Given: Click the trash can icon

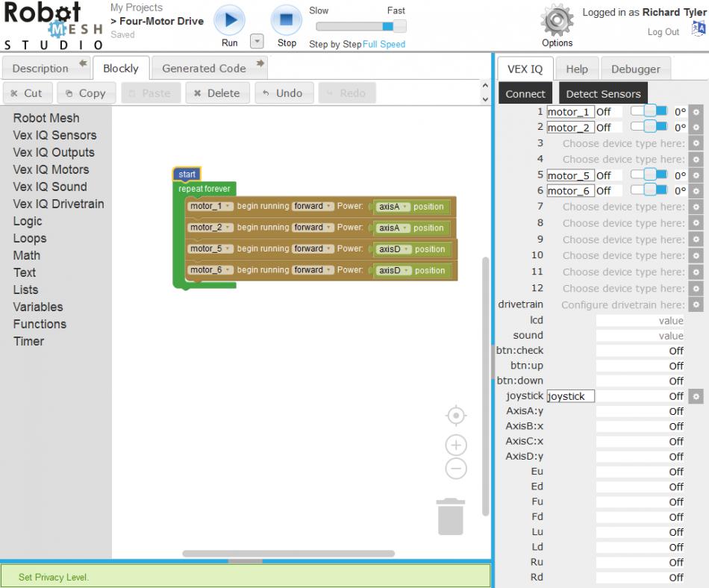Looking at the screenshot, I should pyautogui.click(x=451, y=516).
